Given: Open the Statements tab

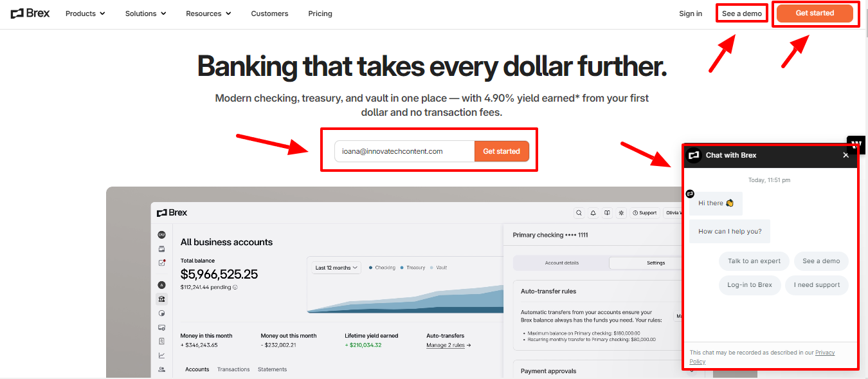Looking at the screenshot, I should pos(273,369).
